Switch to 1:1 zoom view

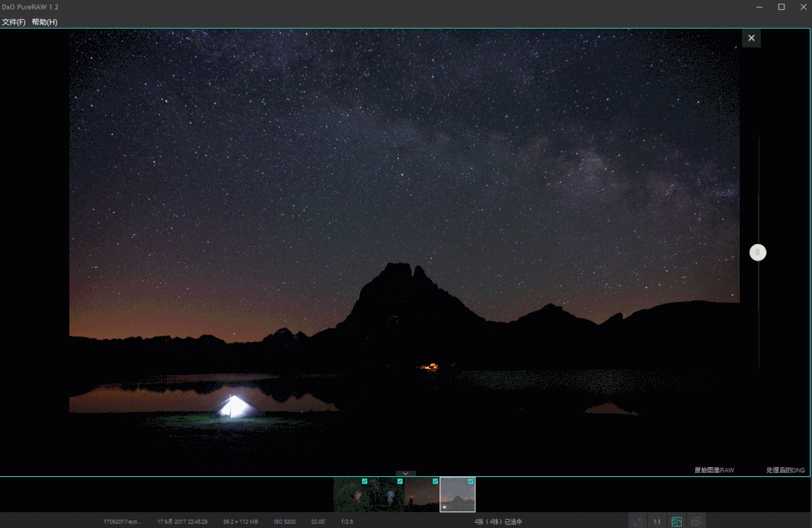tap(657, 521)
